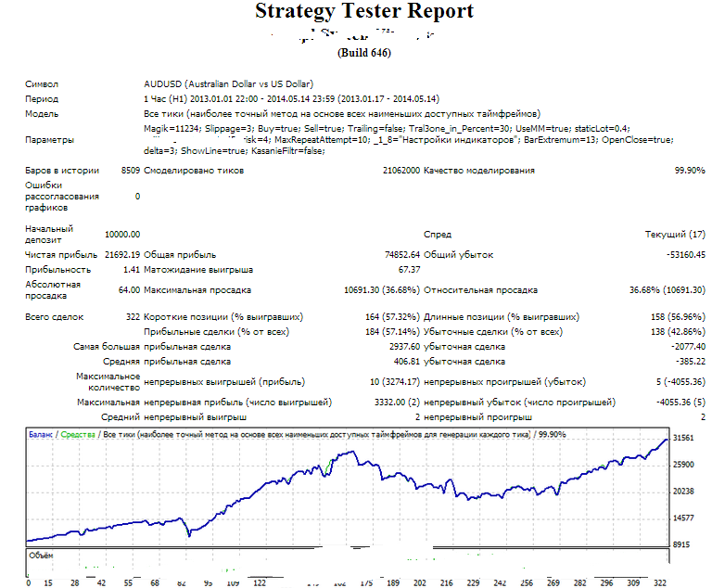Click the short positions value 164 (57.32%)
The height and width of the screenshot is (588, 712).
point(393,316)
